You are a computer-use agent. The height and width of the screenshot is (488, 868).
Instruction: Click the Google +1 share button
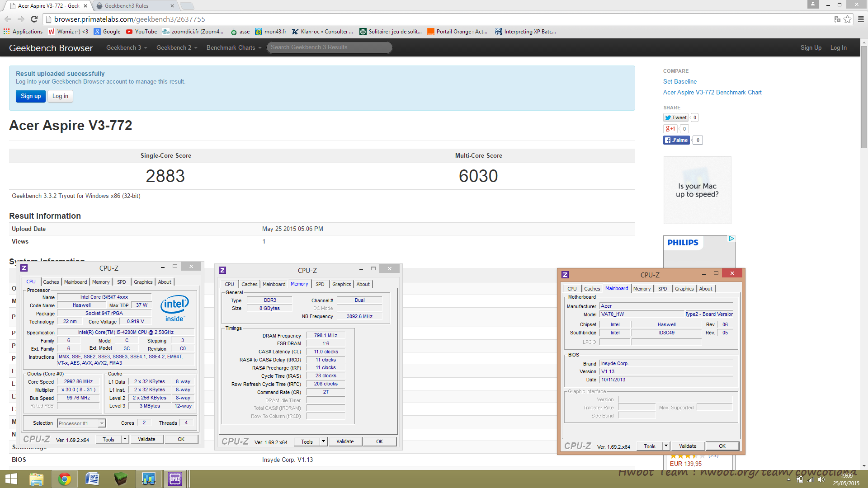(670, 129)
